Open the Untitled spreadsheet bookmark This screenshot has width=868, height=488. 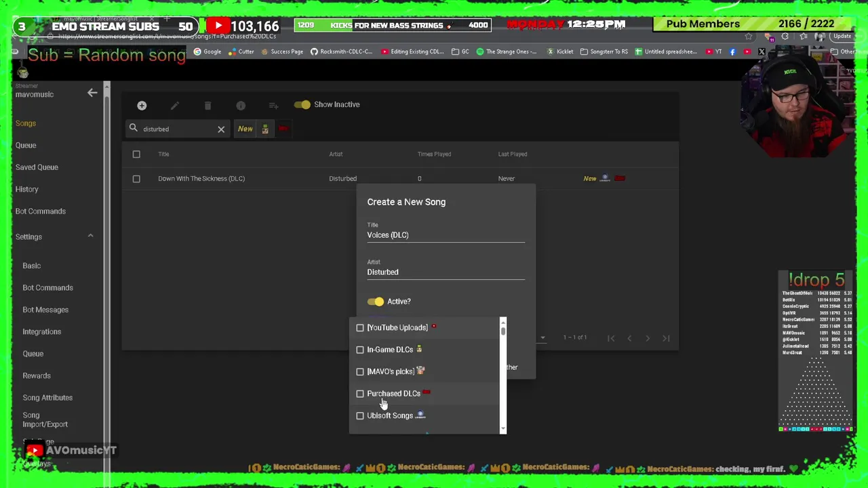point(666,52)
